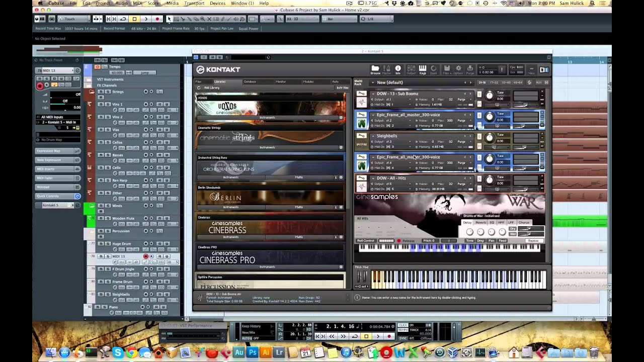Click the Multis button under Orchestral String Runs

coord(299,177)
